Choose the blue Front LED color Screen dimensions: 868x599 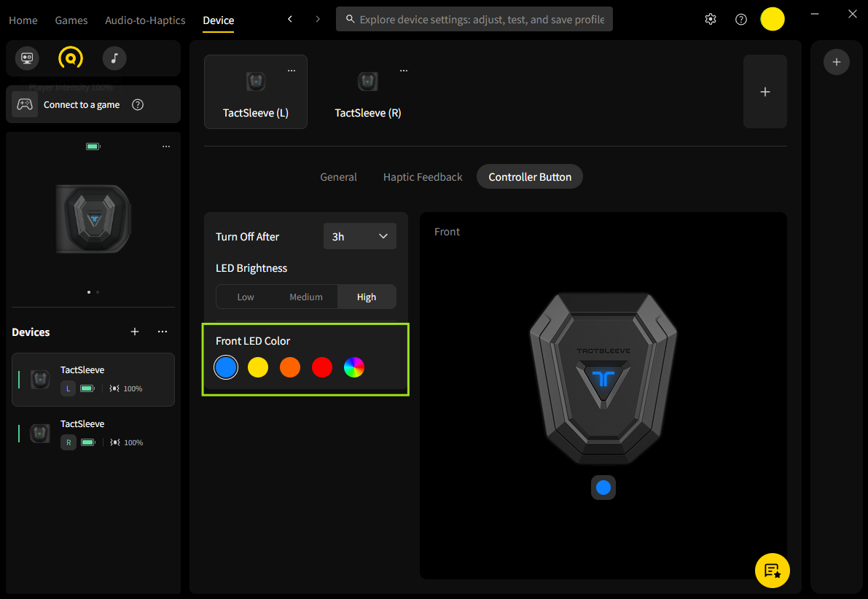click(226, 367)
